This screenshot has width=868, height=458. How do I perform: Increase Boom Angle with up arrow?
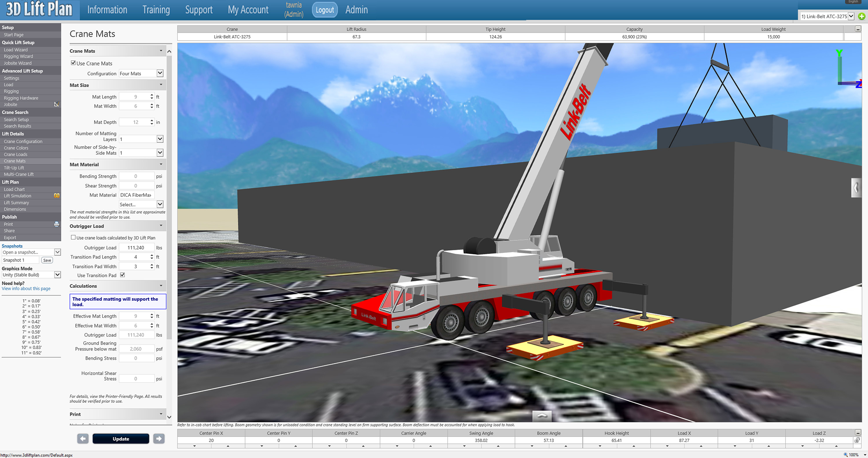[566, 446]
